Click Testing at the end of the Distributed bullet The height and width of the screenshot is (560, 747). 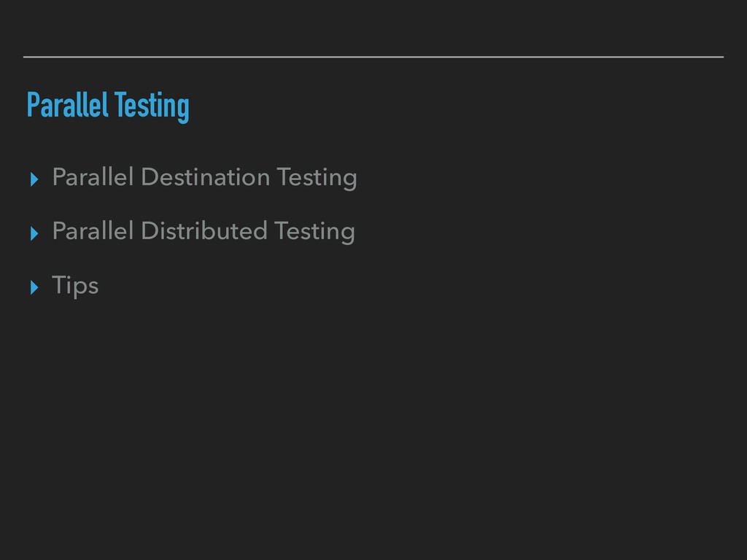click(x=314, y=233)
